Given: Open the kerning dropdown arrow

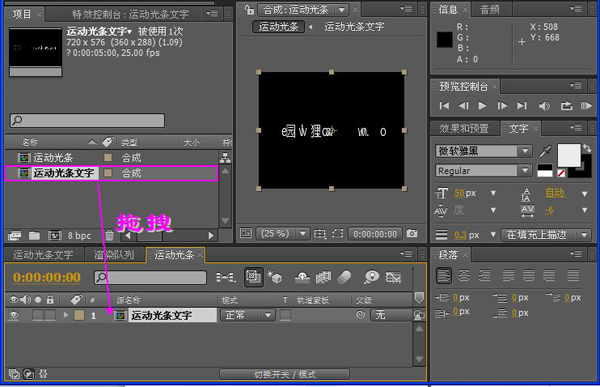Looking at the screenshot, I should [x=493, y=210].
